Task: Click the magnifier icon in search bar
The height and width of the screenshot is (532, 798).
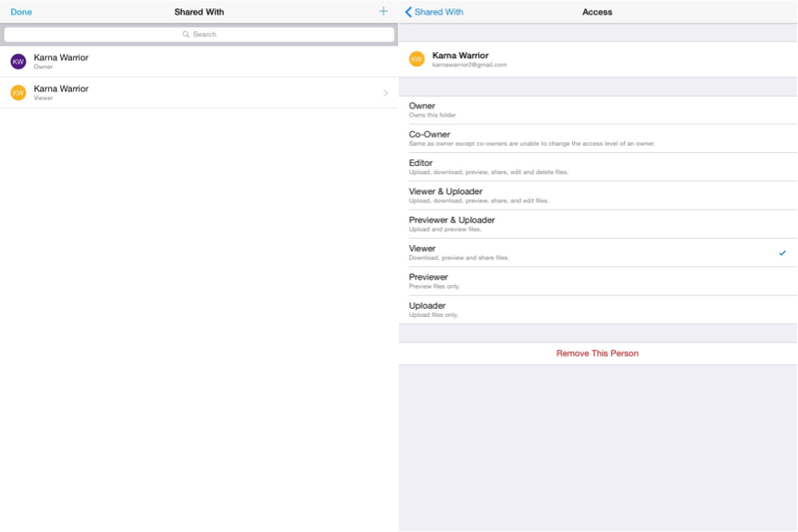Action: [x=186, y=35]
